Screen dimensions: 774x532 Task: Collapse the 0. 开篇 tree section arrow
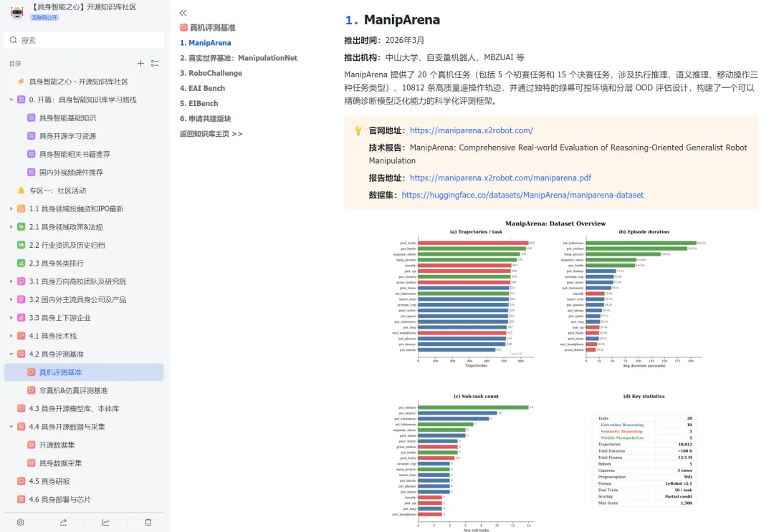click(11, 100)
